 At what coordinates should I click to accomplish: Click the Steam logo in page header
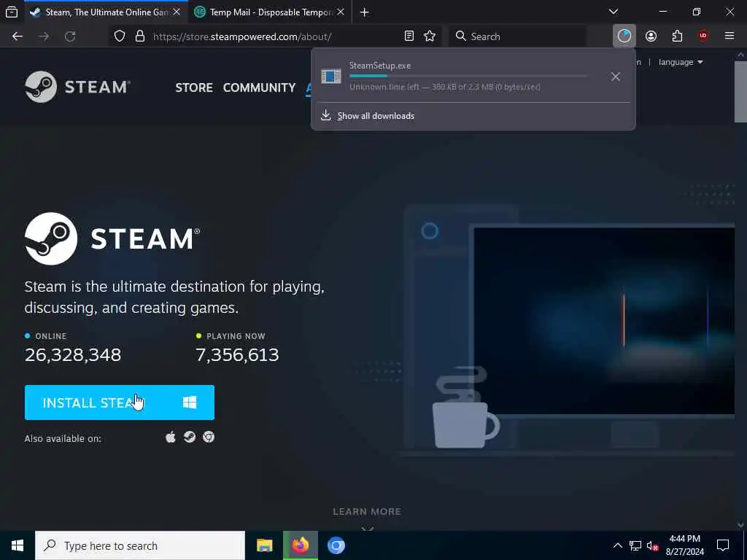(77, 87)
